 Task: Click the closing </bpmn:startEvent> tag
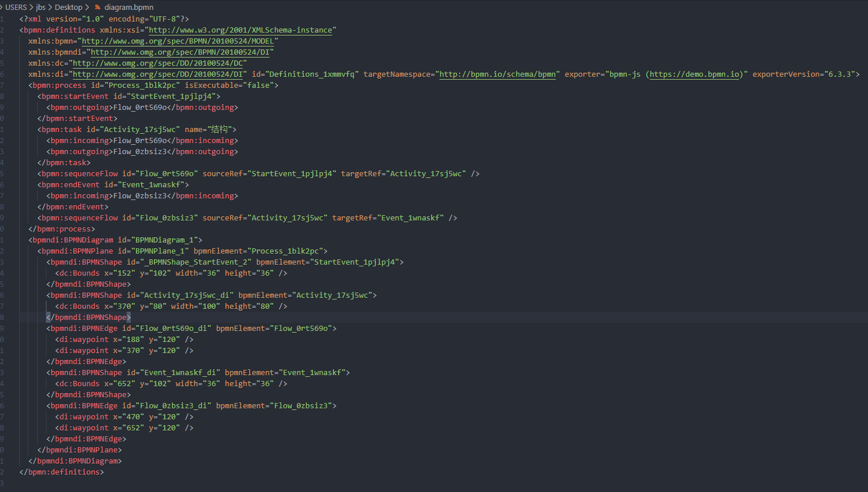pyautogui.click(x=77, y=119)
